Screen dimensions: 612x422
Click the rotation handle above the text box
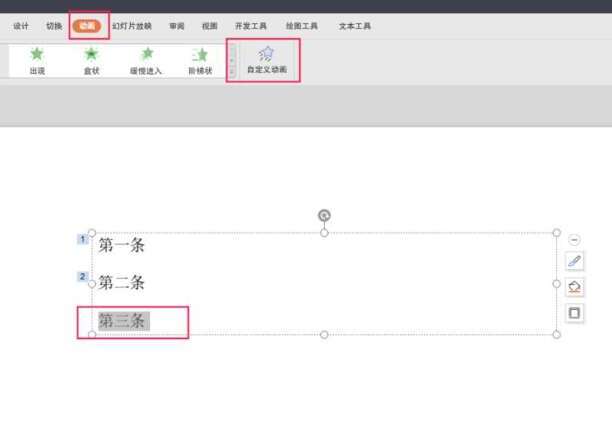point(324,215)
